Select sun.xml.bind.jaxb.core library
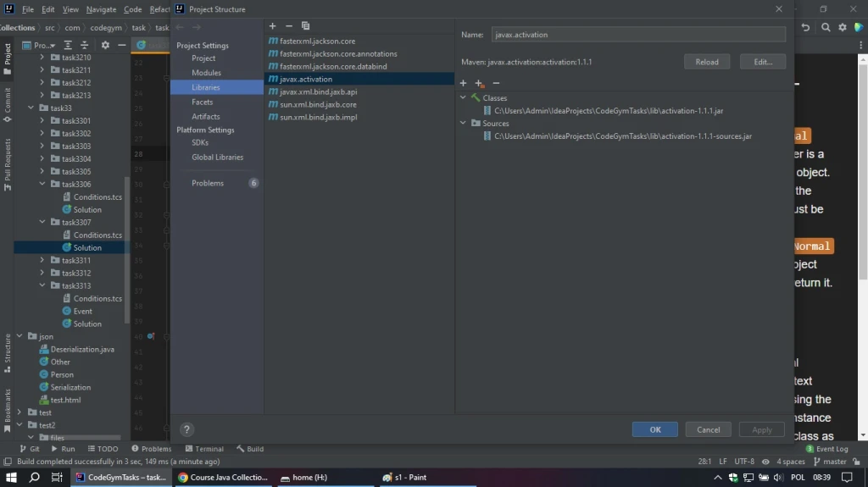 318,104
